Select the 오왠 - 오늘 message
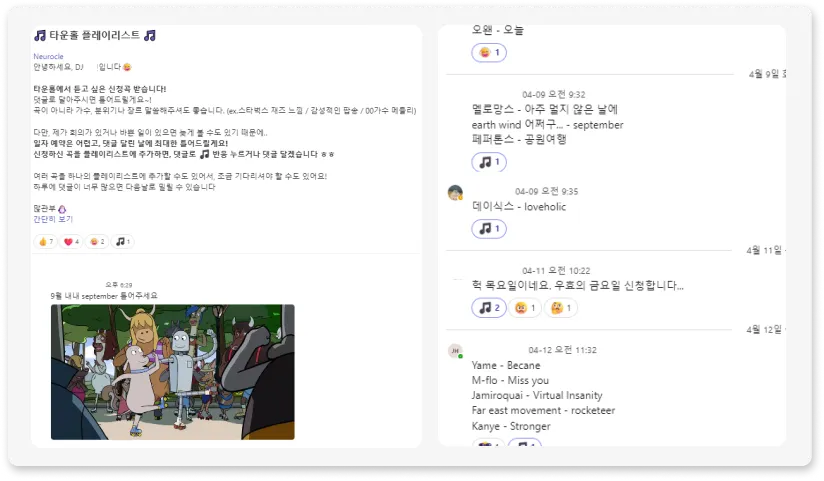The width and height of the screenshot is (824, 481). [498, 30]
